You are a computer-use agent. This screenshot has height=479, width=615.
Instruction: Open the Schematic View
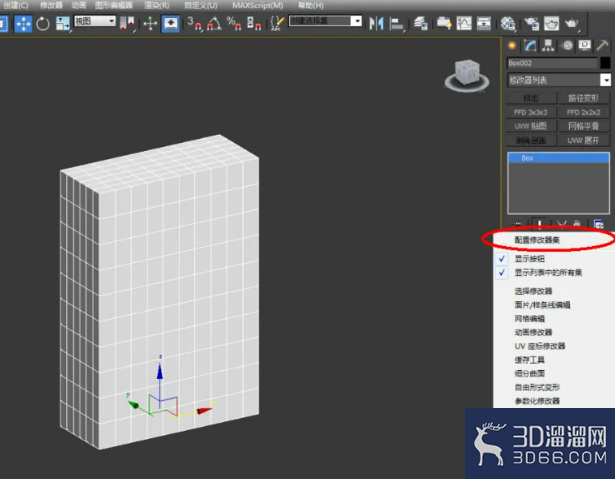[484, 24]
